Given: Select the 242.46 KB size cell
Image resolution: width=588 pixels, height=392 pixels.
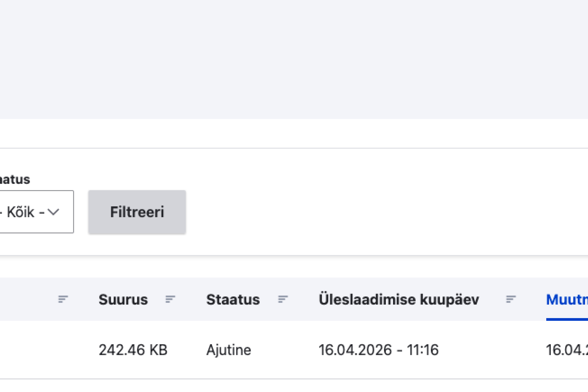Looking at the screenshot, I should pos(133,350).
